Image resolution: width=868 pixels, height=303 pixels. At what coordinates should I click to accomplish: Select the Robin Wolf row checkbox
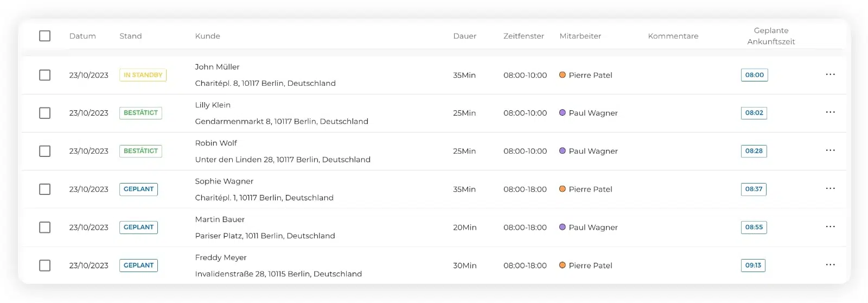tap(45, 151)
